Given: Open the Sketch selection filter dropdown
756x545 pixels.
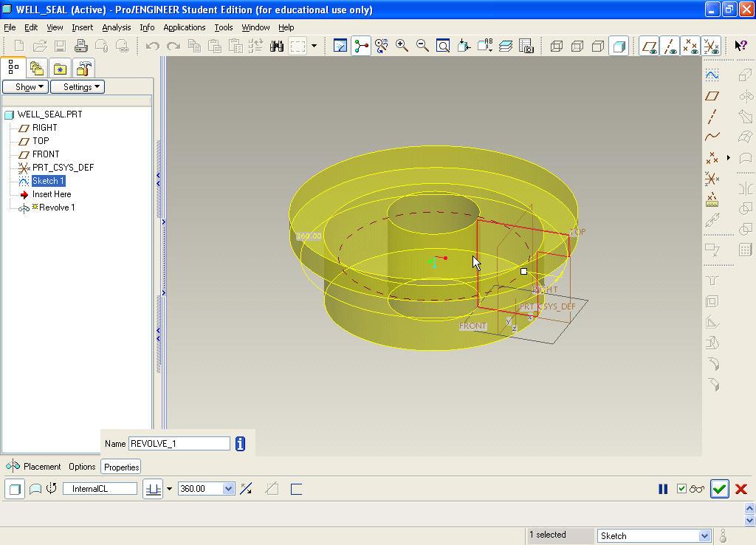Looking at the screenshot, I should pos(654,536).
